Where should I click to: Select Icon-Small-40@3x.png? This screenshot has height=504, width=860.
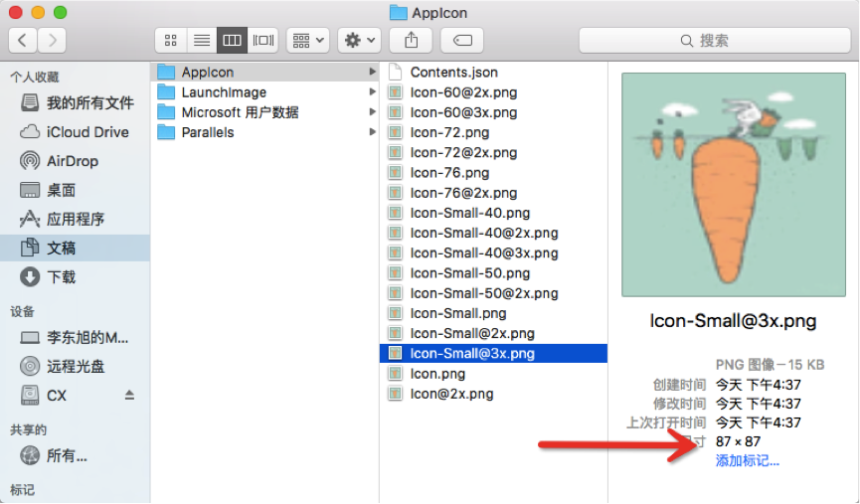[x=493, y=252]
